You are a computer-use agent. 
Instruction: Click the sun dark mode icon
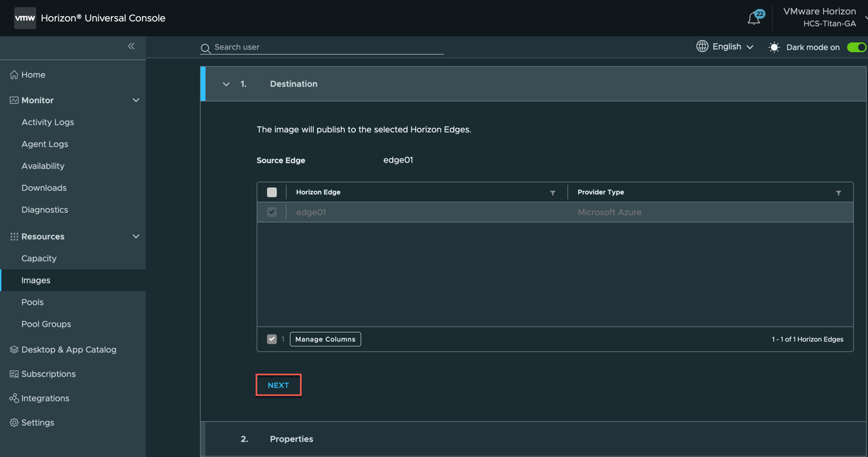tap(774, 47)
